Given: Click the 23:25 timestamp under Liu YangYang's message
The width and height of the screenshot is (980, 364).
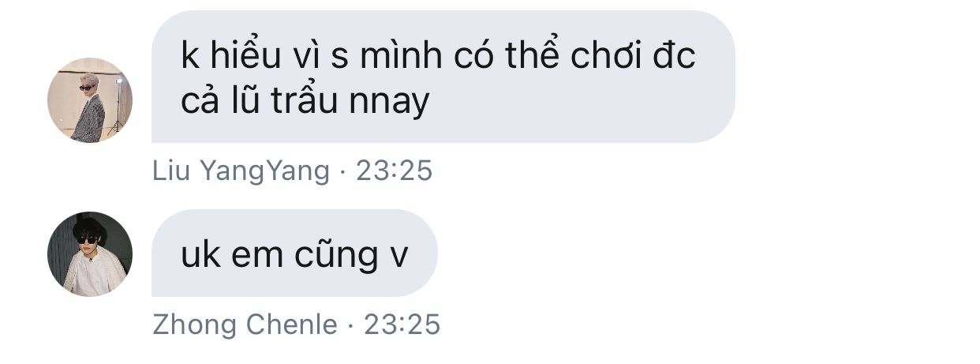Looking at the screenshot, I should tap(395, 171).
